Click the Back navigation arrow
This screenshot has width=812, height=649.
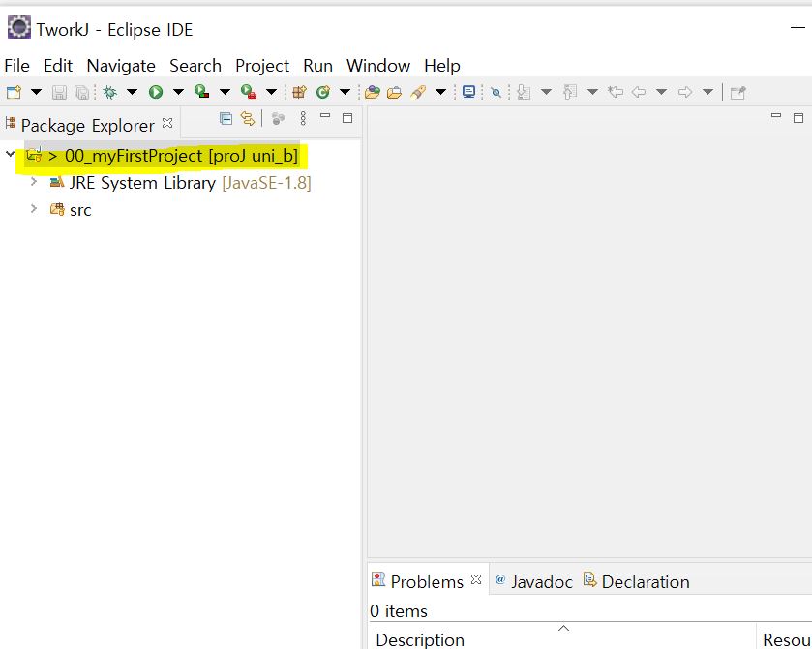(x=639, y=92)
